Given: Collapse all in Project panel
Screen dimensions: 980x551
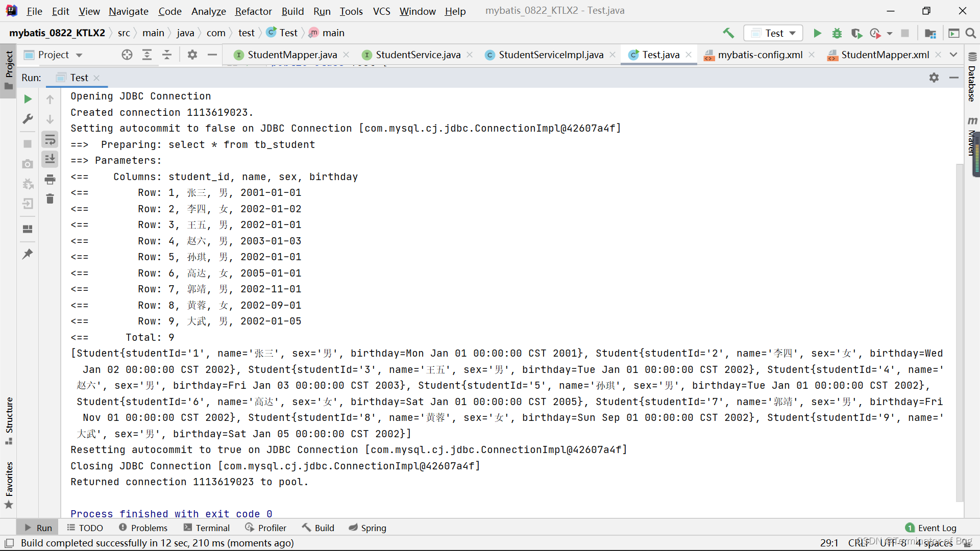Looking at the screenshot, I should pos(167,55).
